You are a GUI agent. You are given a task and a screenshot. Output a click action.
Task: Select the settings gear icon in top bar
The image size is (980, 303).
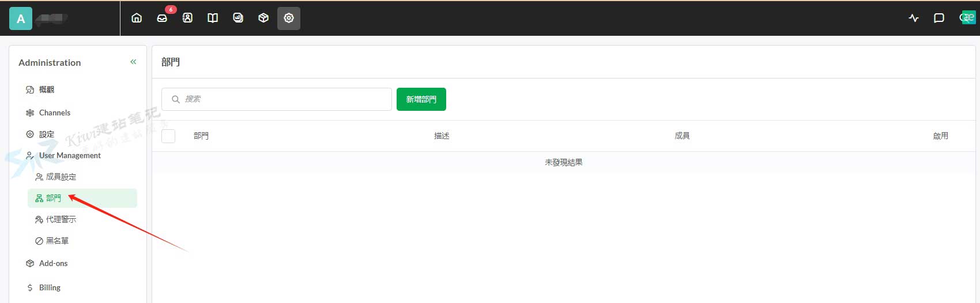point(289,18)
